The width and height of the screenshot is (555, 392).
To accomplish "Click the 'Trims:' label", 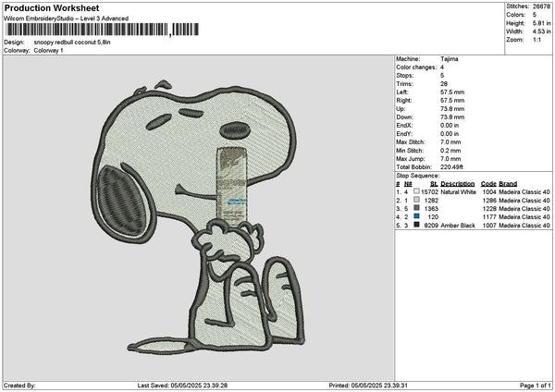I will point(404,84).
